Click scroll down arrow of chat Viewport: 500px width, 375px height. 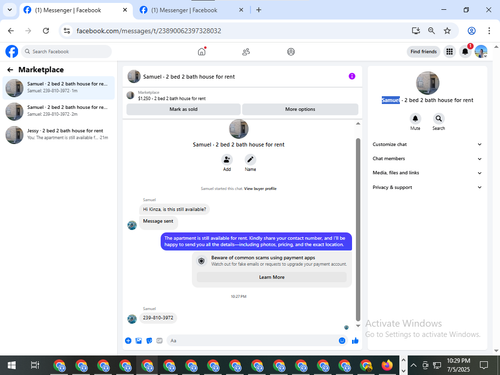click(x=358, y=326)
